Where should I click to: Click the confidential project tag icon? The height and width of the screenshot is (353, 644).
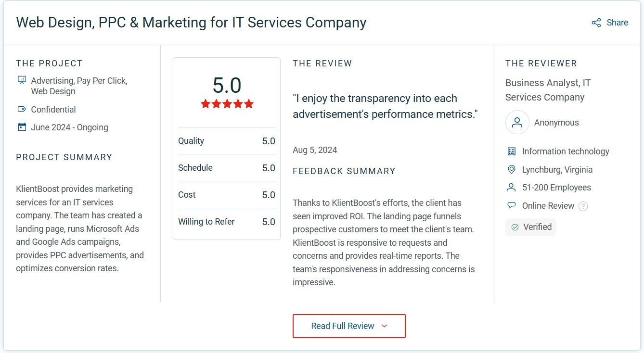point(22,109)
